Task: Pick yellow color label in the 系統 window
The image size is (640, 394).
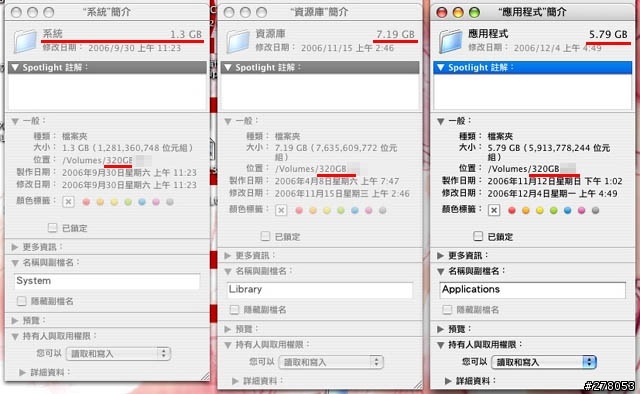Action: pyautogui.click(x=114, y=202)
